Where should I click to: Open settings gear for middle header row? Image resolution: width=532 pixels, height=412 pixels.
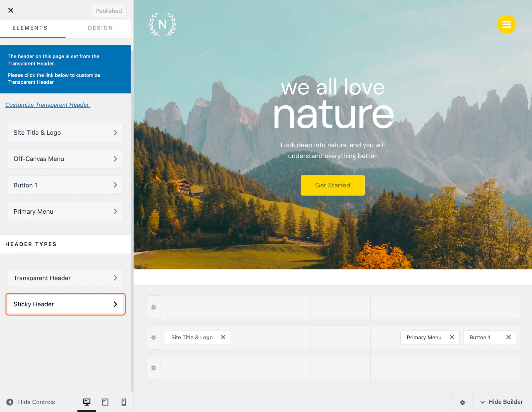tap(154, 338)
